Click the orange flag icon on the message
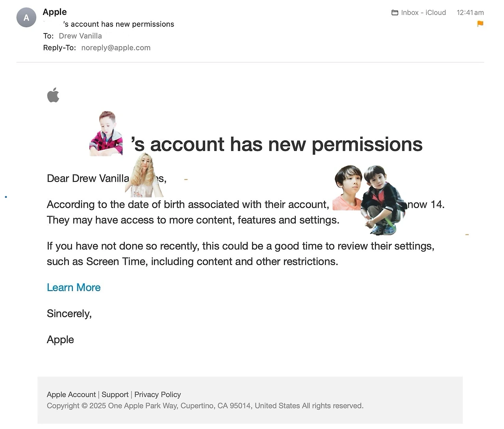 pos(480,24)
